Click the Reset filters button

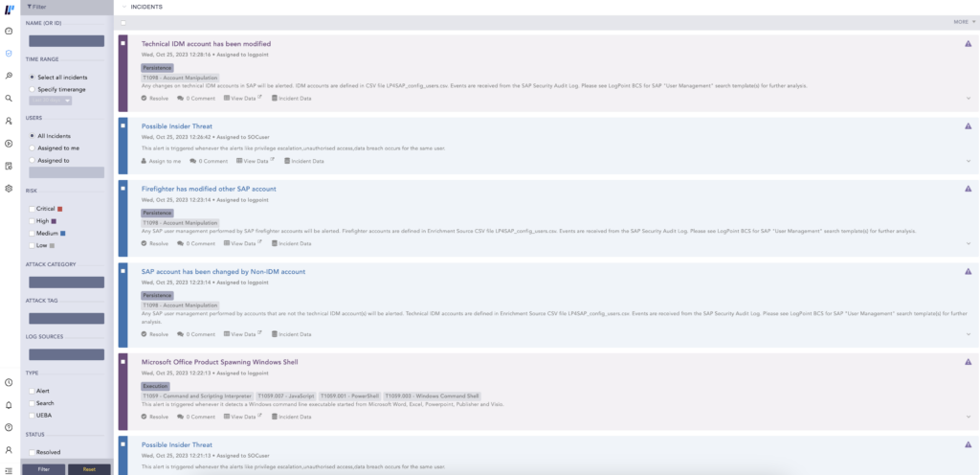[89, 469]
